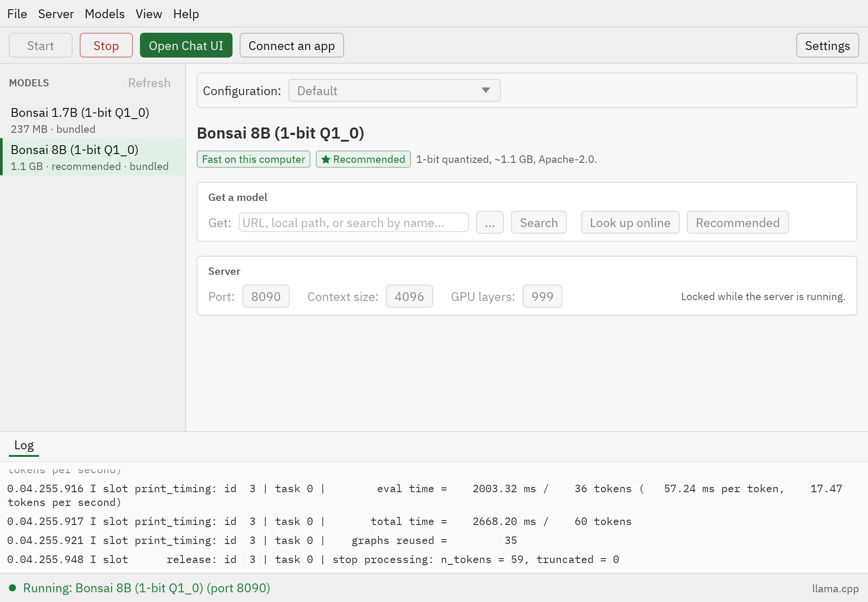Stop the running server
This screenshot has height=602, width=868.
coord(106,45)
